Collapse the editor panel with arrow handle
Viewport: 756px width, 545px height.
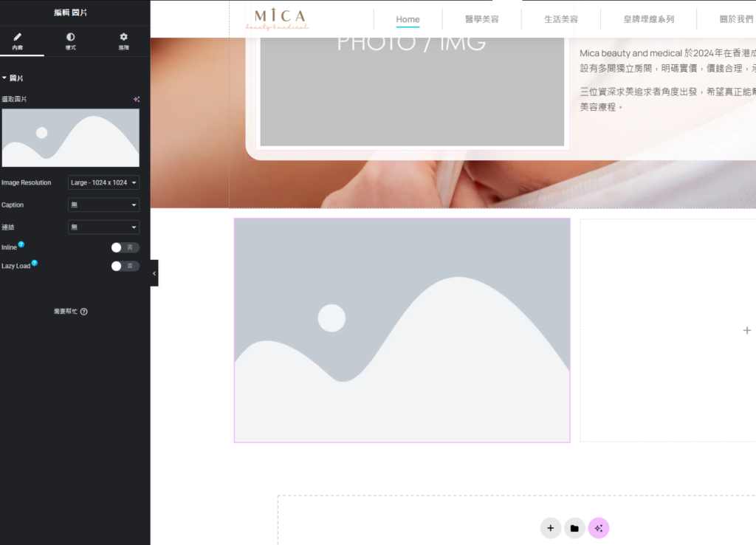pyautogui.click(x=154, y=273)
